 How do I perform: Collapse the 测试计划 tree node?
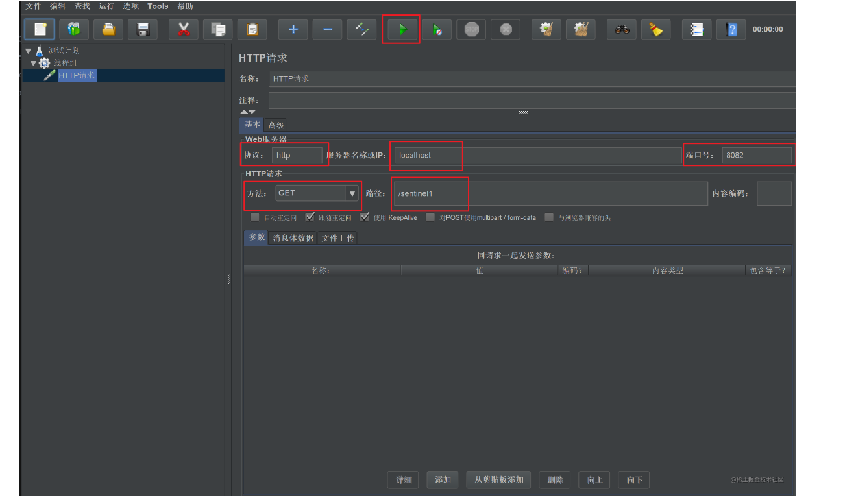pos(28,51)
